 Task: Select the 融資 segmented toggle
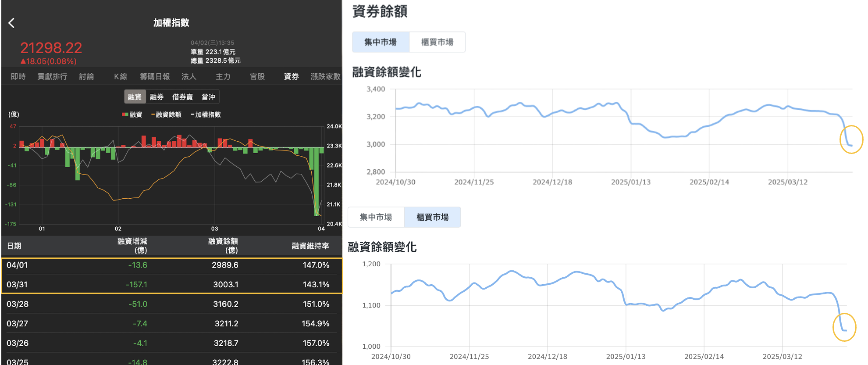pos(135,97)
